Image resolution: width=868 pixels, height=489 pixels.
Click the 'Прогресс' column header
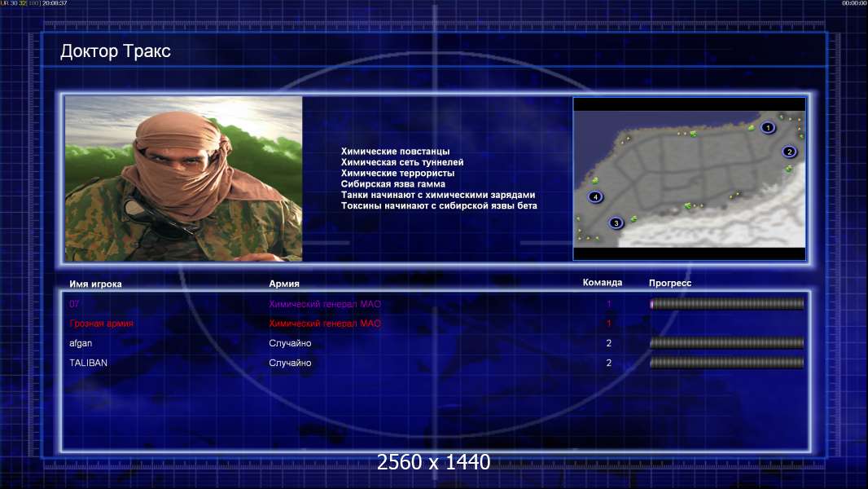pos(670,283)
